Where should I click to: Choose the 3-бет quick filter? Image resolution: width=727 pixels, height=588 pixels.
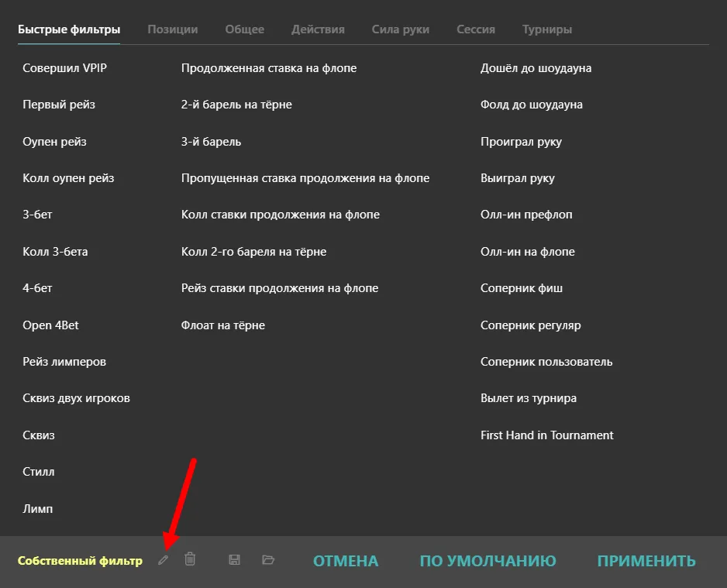(x=37, y=215)
